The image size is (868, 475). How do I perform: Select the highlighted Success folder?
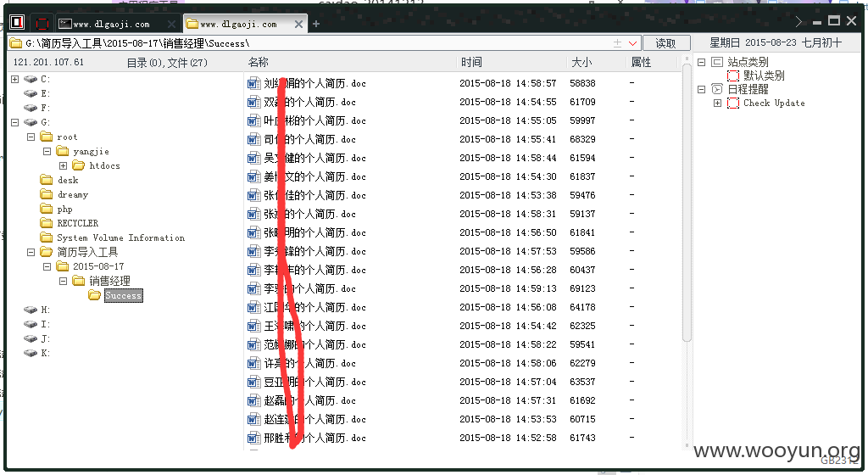pos(124,296)
